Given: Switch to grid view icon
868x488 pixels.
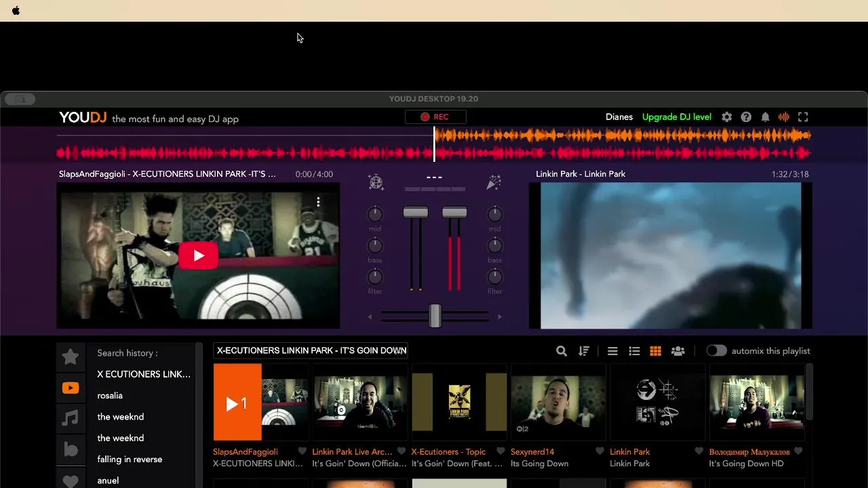Looking at the screenshot, I should pos(655,351).
